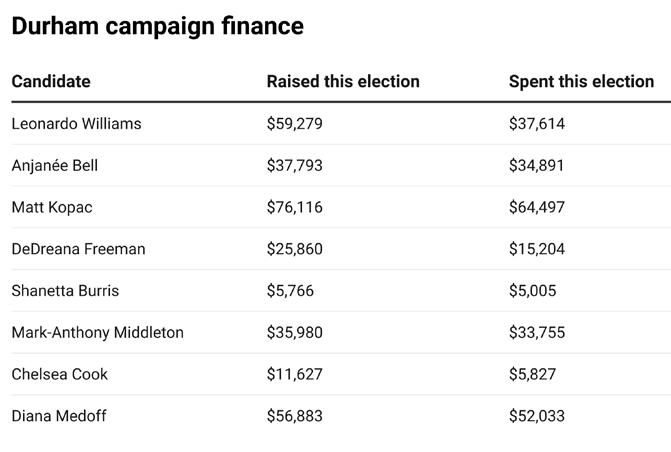Click the Spent this election header

pos(581,82)
